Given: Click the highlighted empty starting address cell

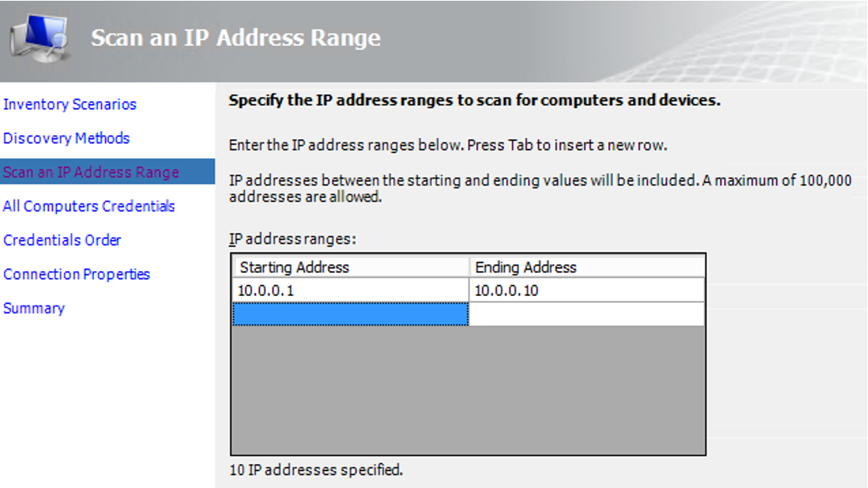Looking at the screenshot, I should [x=351, y=314].
